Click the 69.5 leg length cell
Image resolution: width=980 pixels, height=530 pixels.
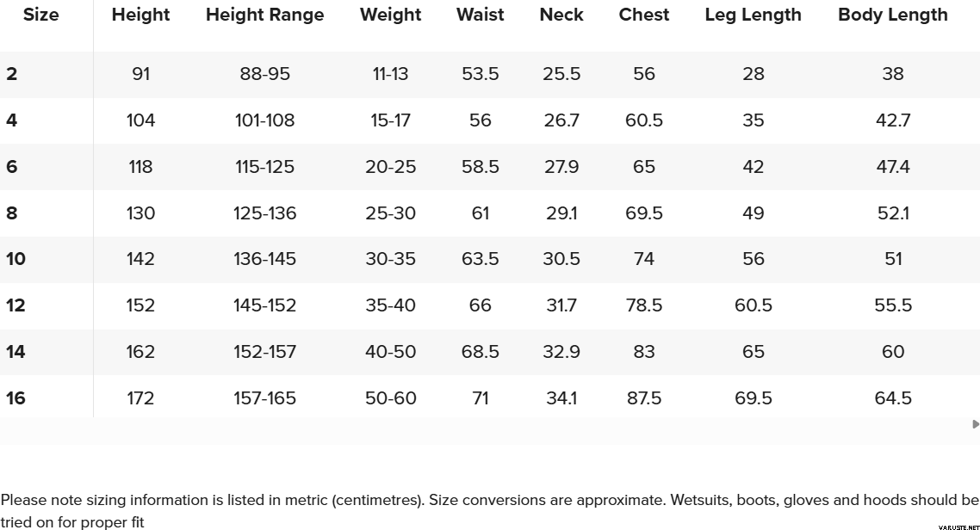[754, 398]
